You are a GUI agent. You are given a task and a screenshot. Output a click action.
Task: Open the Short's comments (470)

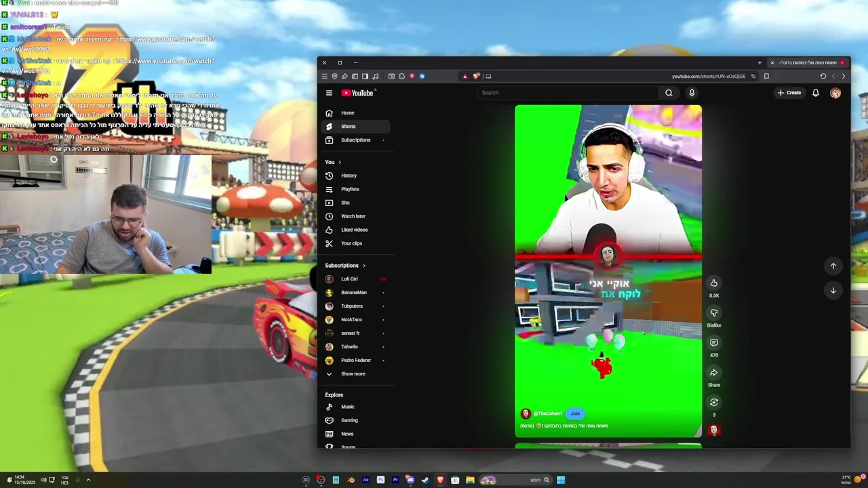click(713, 343)
